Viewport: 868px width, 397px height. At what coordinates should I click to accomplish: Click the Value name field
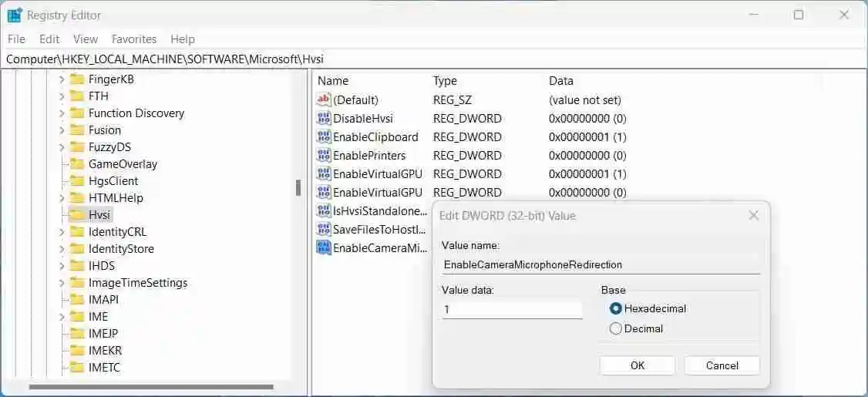tap(601, 264)
